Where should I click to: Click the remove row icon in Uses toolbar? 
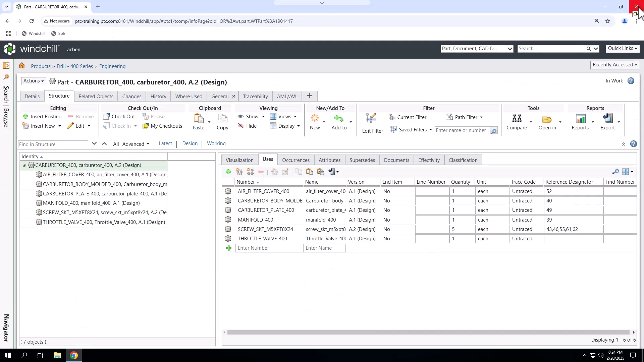pyautogui.click(x=261, y=172)
